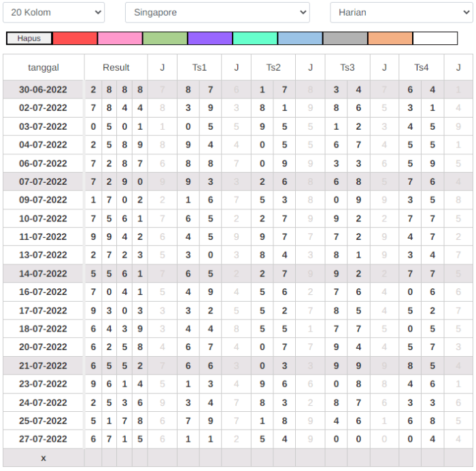Select the red color swatch

coord(75,39)
